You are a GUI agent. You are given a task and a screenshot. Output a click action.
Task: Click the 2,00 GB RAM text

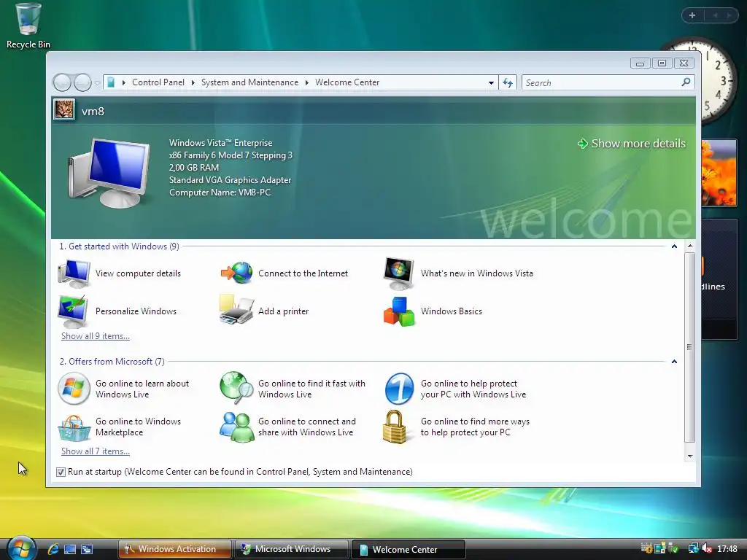pyautogui.click(x=194, y=168)
